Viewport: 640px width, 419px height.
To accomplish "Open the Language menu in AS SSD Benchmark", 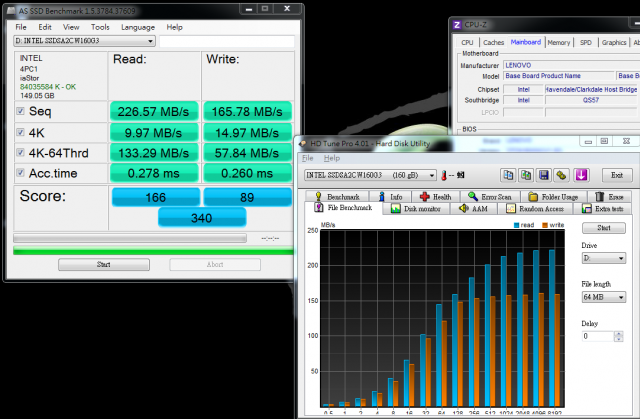I will (138, 27).
